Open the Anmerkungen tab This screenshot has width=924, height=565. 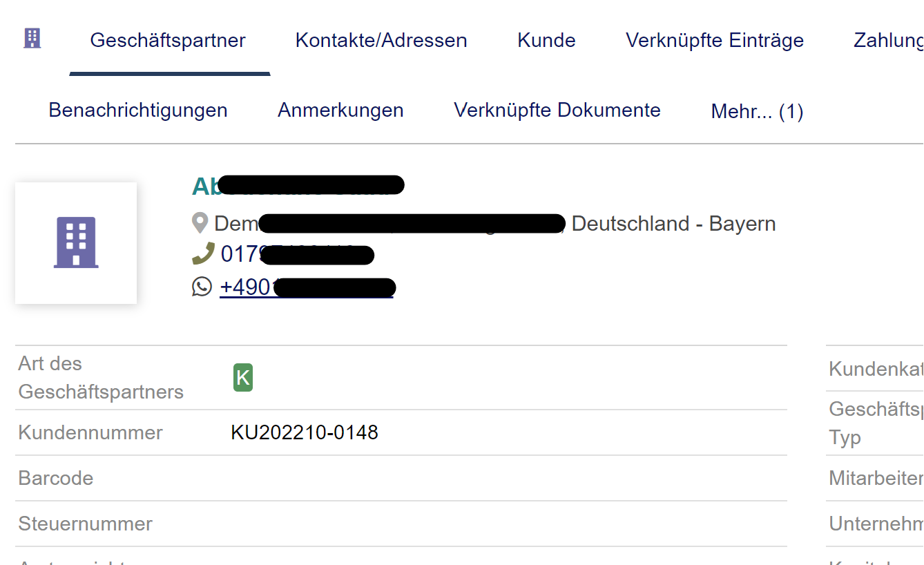click(340, 110)
